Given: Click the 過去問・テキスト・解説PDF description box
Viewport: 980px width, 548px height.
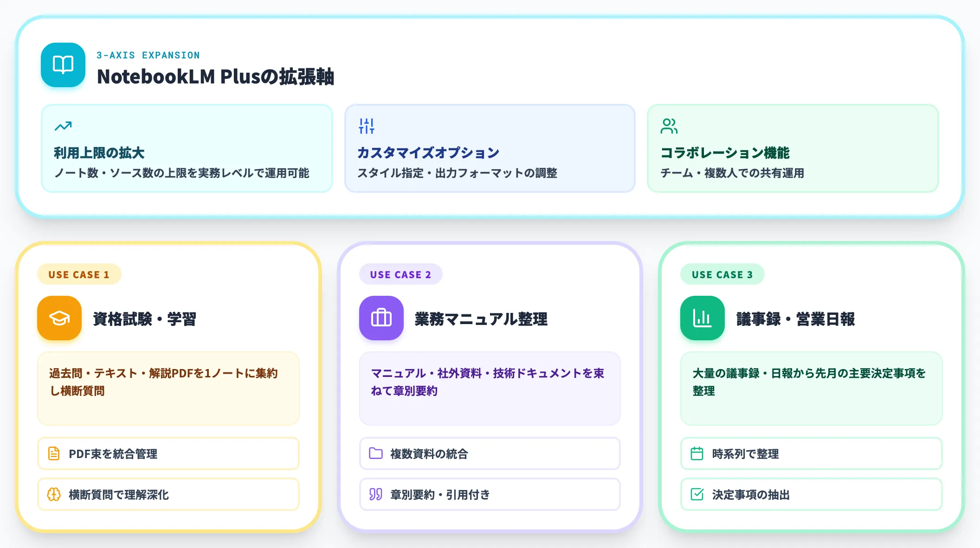Looking at the screenshot, I should 168,389.
